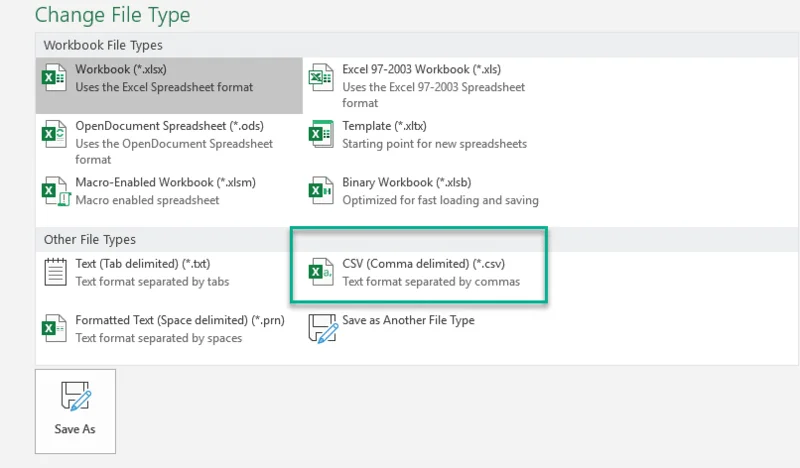Screen dimensions: 800x468
Task: Click the Excel 97-2003 Workbook icon
Action: (x=321, y=78)
